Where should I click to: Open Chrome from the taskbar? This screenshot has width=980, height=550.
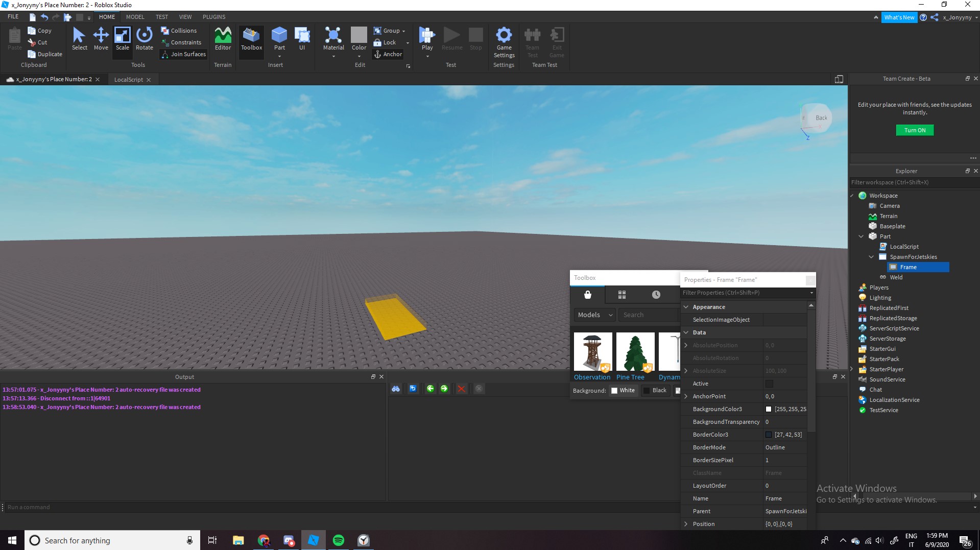[x=264, y=540]
